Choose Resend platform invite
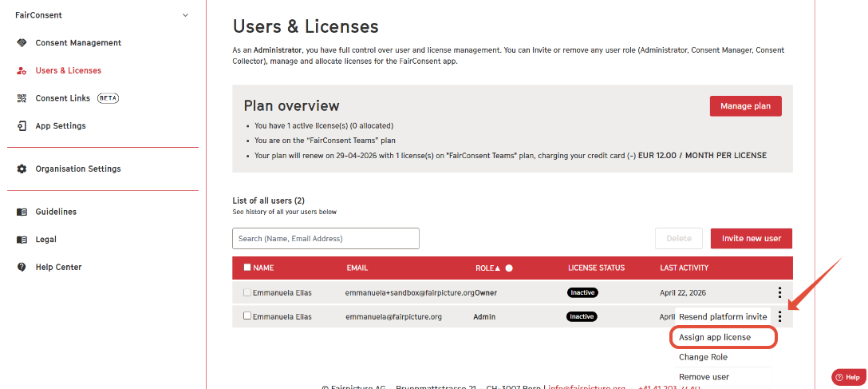Screen dimensions: 868x389 (x=723, y=317)
